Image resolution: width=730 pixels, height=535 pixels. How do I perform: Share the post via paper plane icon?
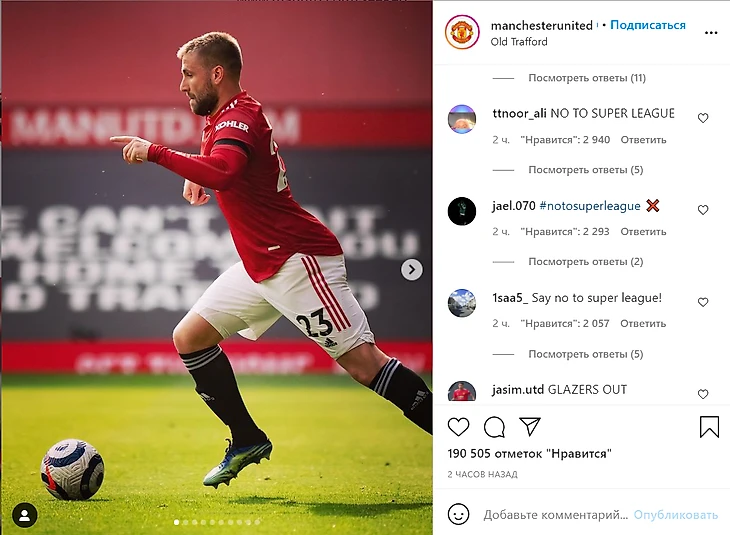coord(530,426)
